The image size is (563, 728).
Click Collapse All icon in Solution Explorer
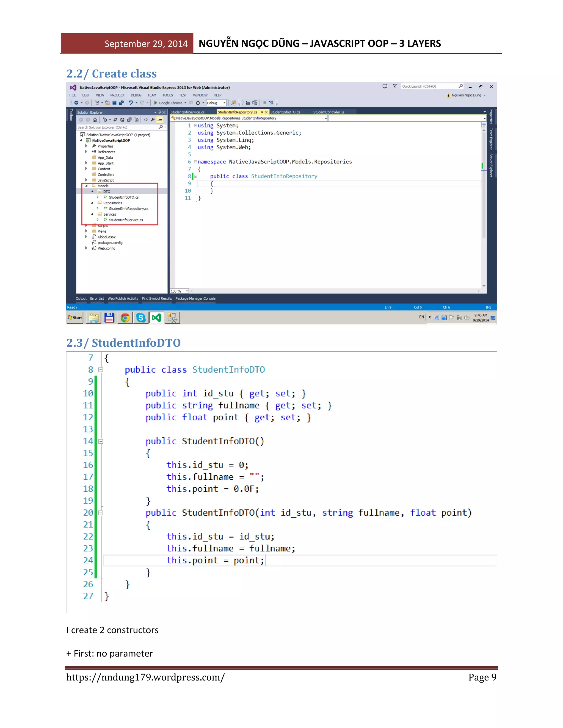(x=129, y=120)
